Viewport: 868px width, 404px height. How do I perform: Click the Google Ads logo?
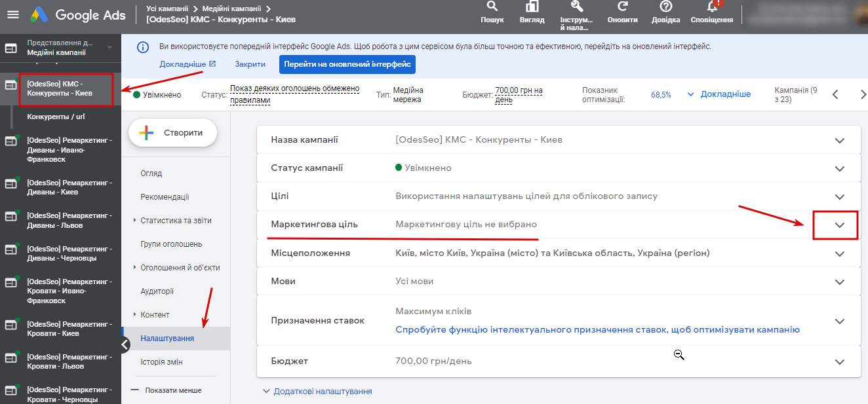pyautogui.click(x=77, y=15)
